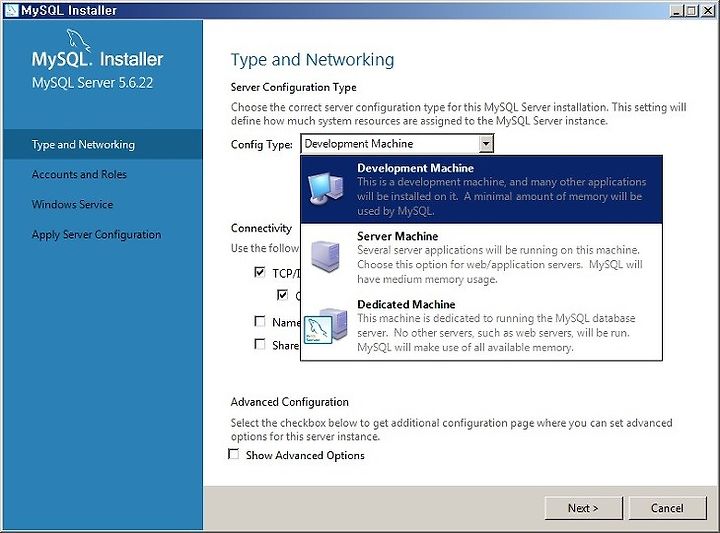The image size is (720, 533).
Task: Click the Config Type combo box field
Action: point(397,144)
